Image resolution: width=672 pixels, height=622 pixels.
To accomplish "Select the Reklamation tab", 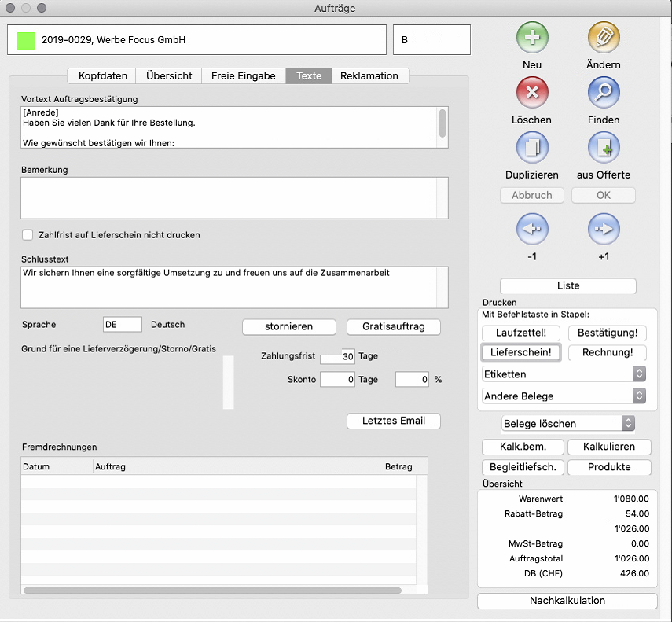I will click(x=369, y=76).
